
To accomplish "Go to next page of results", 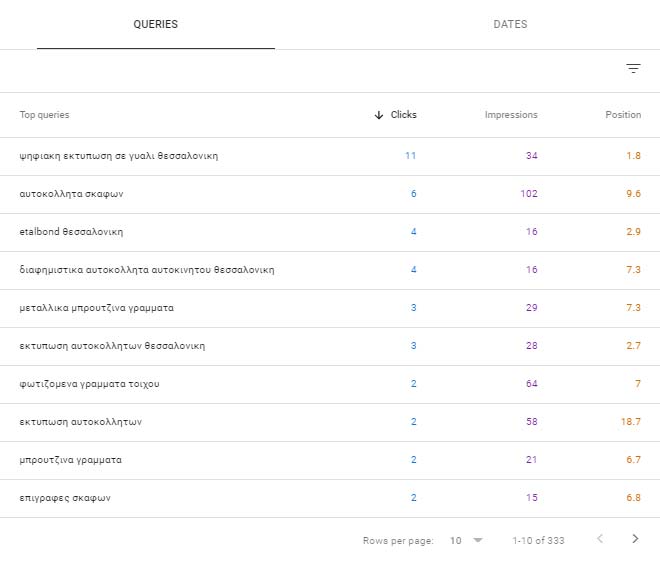I will coord(635,539).
